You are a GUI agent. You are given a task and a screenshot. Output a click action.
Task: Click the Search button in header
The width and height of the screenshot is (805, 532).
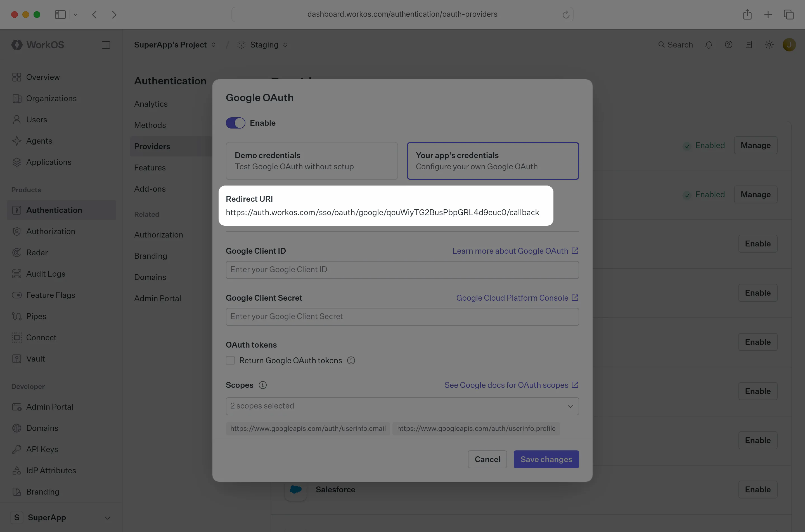click(675, 45)
